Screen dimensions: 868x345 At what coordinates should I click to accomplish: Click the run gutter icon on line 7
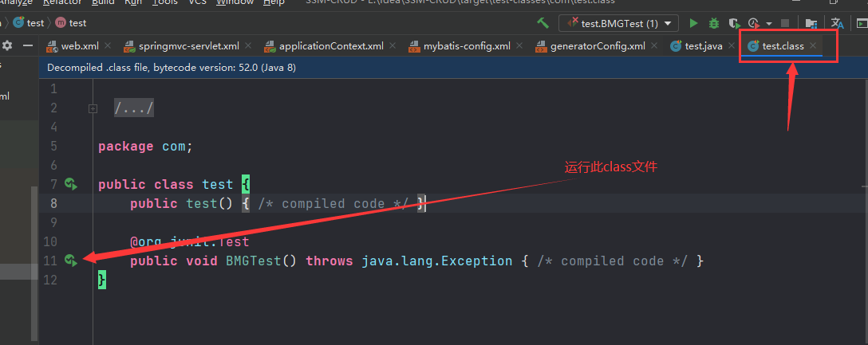[x=71, y=184]
